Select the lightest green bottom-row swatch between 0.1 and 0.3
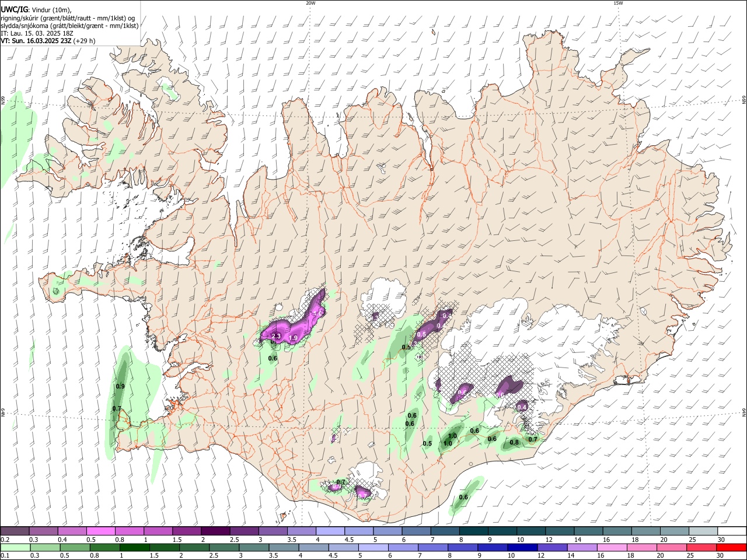 (x=15, y=548)
